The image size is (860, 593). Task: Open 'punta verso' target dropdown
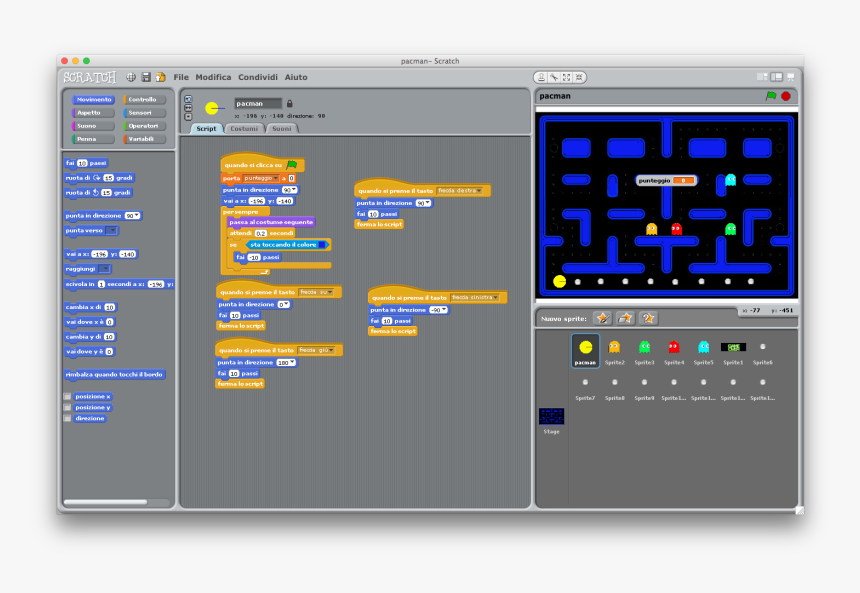click(111, 230)
